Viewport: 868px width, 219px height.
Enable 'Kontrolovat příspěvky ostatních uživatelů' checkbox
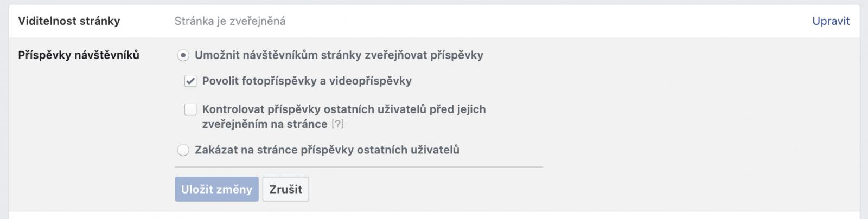[x=190, y=110]
